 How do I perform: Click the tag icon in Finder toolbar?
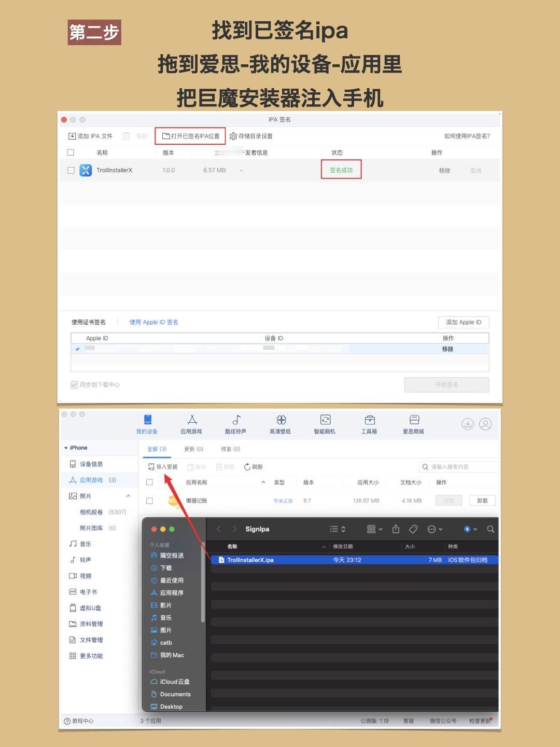(413, 529)
